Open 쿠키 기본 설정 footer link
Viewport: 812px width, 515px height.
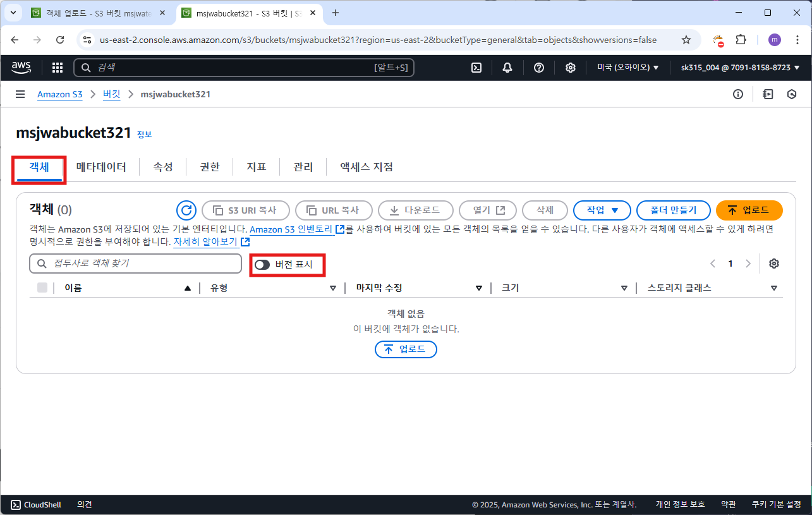tap(777, 505)
